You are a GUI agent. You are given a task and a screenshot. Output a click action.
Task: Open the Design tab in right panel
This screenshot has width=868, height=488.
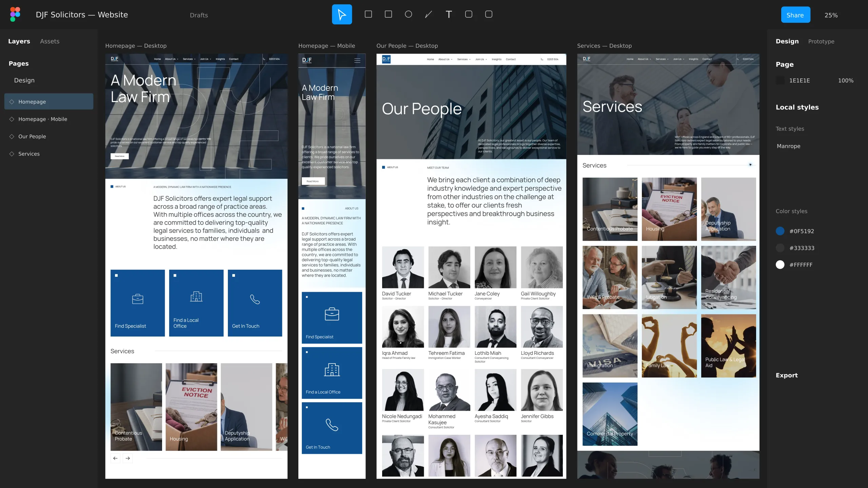(x=787, y=41)
